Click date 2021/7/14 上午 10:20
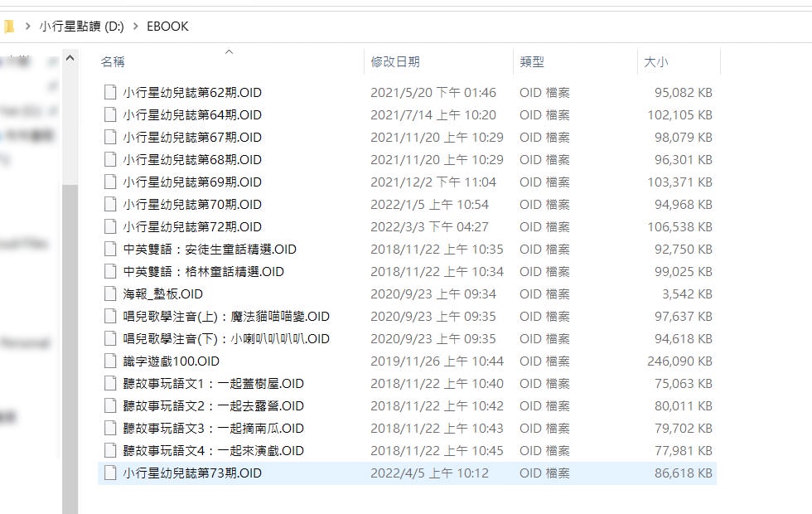Screen dimensions: 812x514 pos(433,114)
